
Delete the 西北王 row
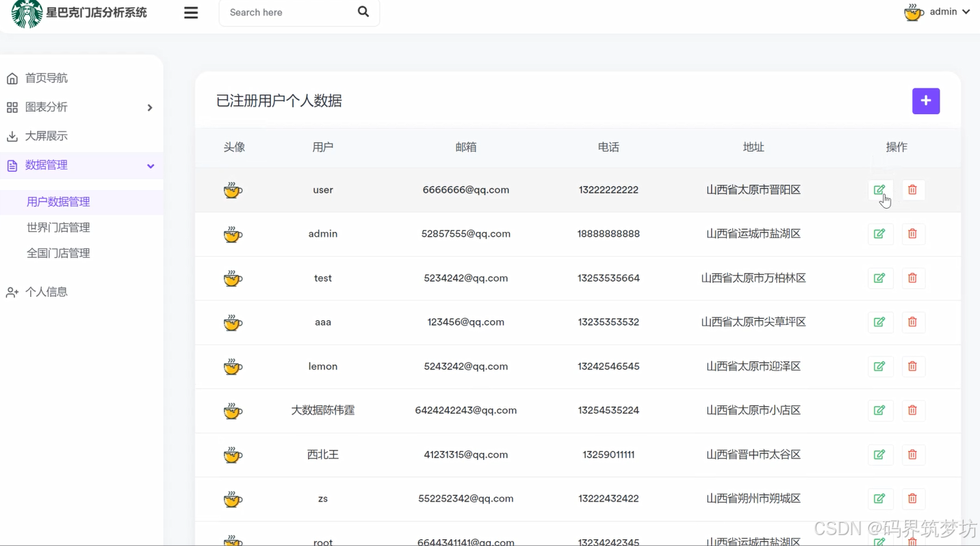pos(912,454)
